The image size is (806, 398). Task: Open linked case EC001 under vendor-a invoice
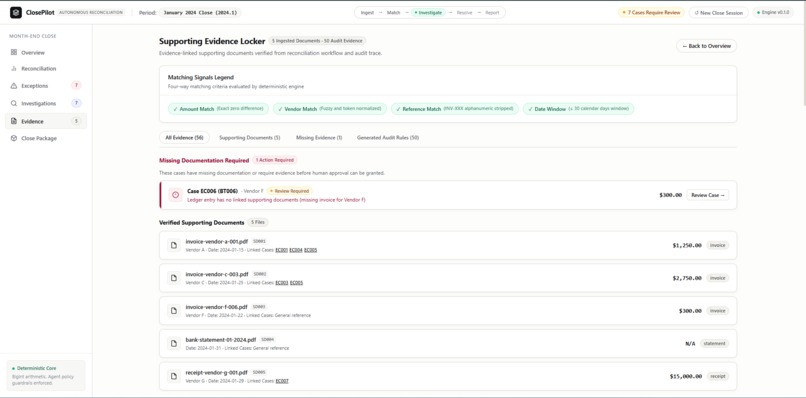pyautogui.click(x=281, y=250)
